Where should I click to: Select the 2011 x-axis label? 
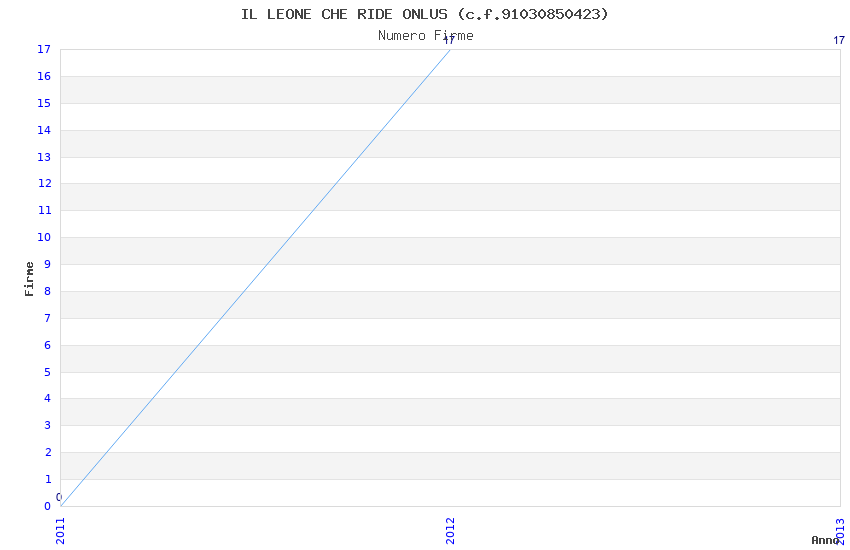[60, 530]
